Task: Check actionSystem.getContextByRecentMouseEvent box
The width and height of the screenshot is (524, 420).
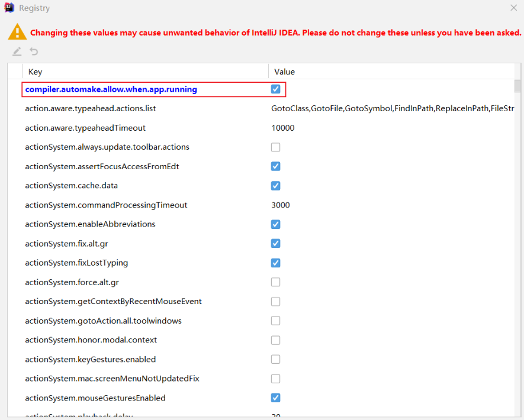Action: 275,302
